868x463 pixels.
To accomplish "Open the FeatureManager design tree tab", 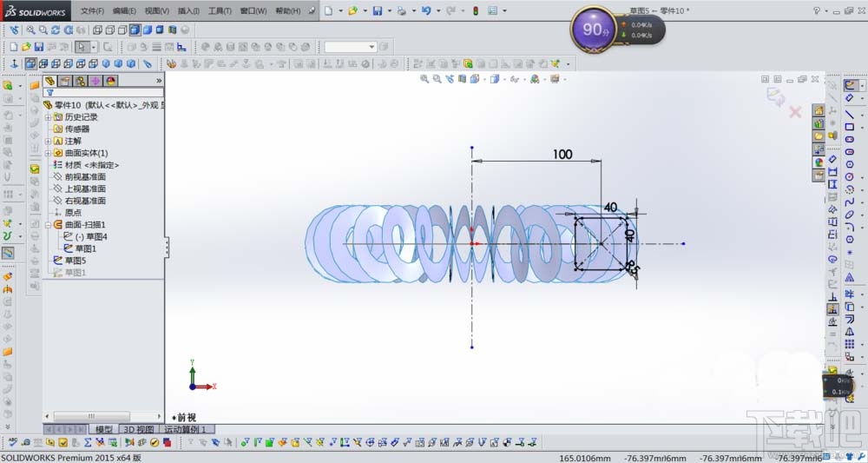I will tap(49, 81).
